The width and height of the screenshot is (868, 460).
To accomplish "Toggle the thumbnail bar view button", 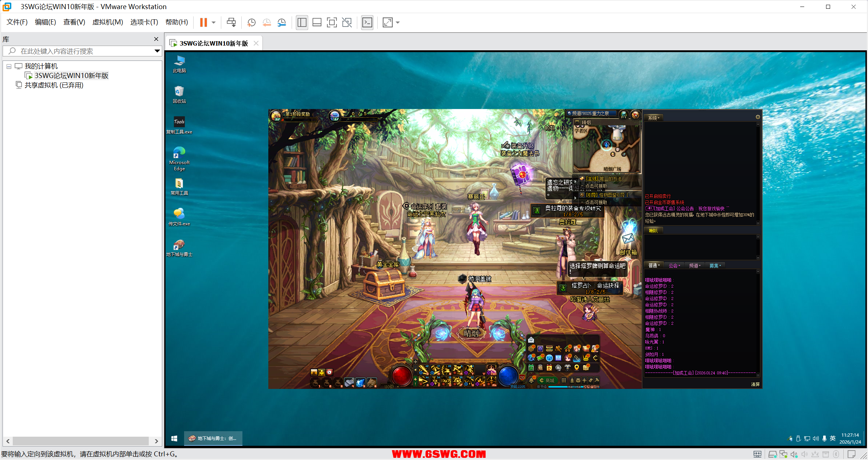I will pos(317,23).
